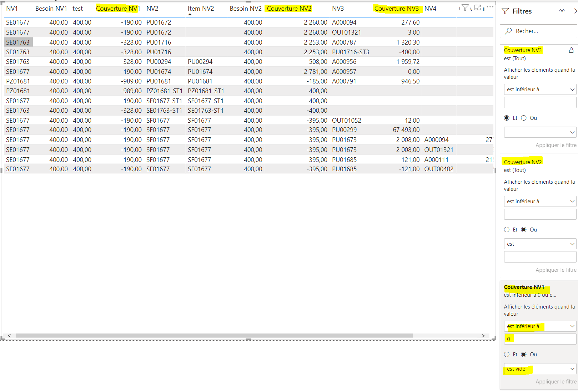Select the Ou radio in Couverture NV2 filter
This screenshot has width=578, height=392.
pos(524,230)
